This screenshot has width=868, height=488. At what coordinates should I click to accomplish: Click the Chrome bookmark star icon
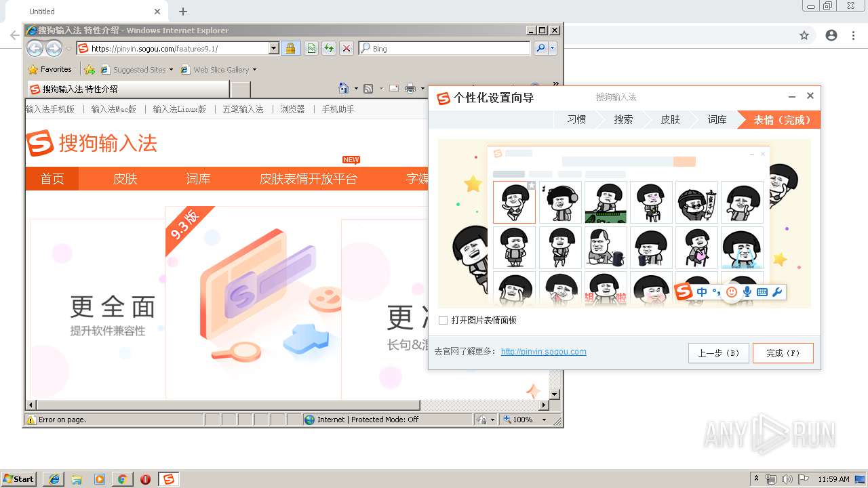(x=804, y=35)
